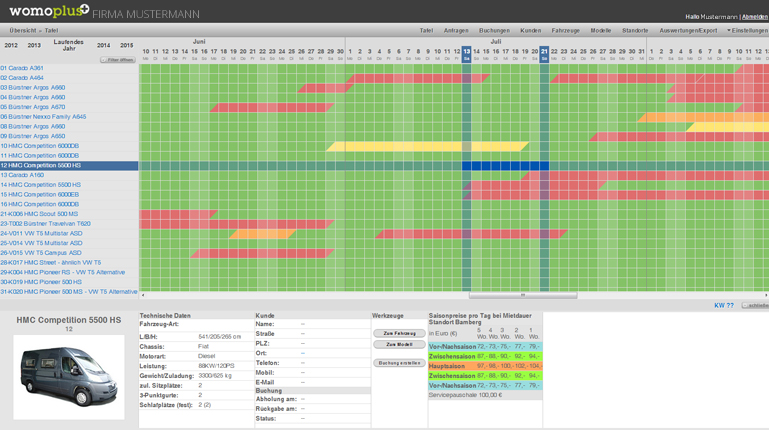Click the HMC Competition 5500 HS van photo
This screenshot has width=769, height=430.
pyautogui.click(x=69, y=377)
